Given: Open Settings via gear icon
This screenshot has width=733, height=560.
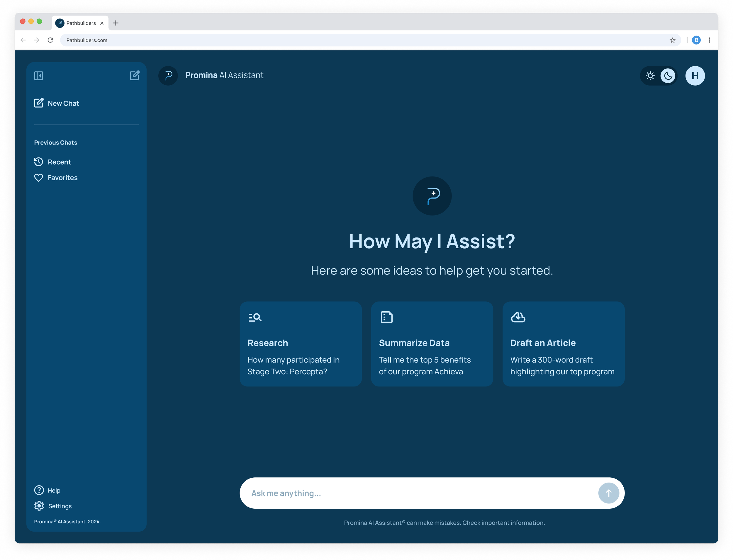Looking at the screenshot, I should [x=39, y=506].
